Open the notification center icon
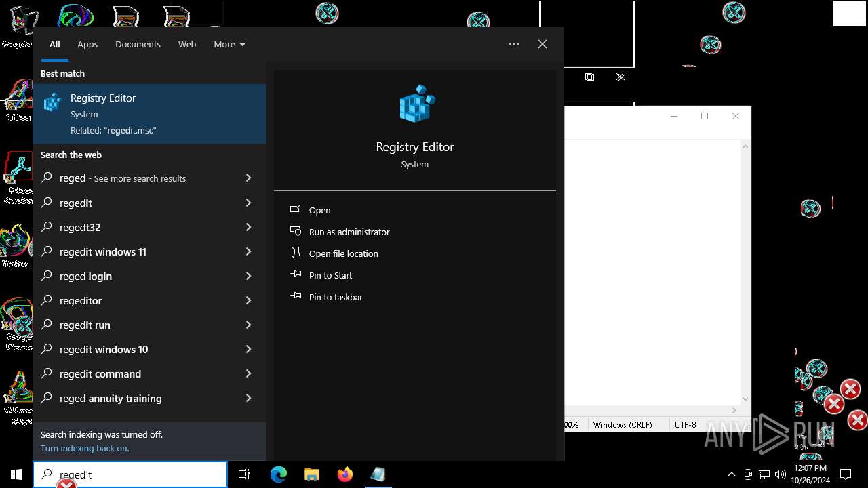This screenshot has height=488, width=868. tap(846, 474)
